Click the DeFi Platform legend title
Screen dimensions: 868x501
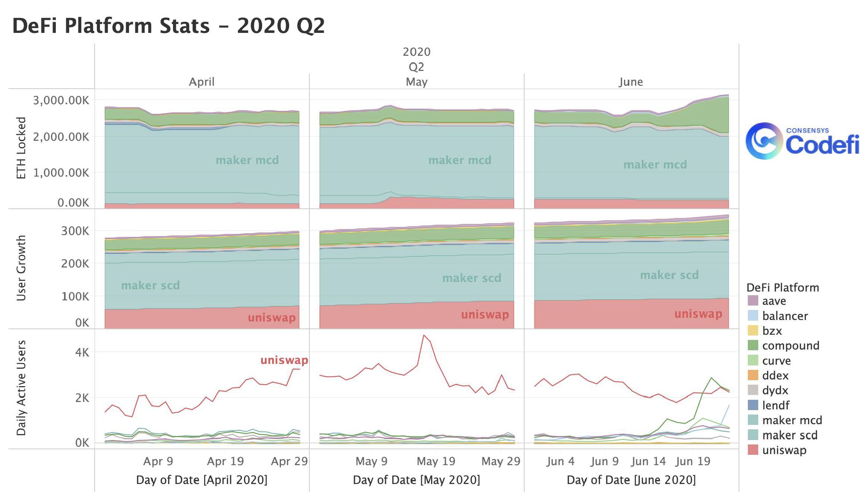pyautogui.click(x=783, y=287)
